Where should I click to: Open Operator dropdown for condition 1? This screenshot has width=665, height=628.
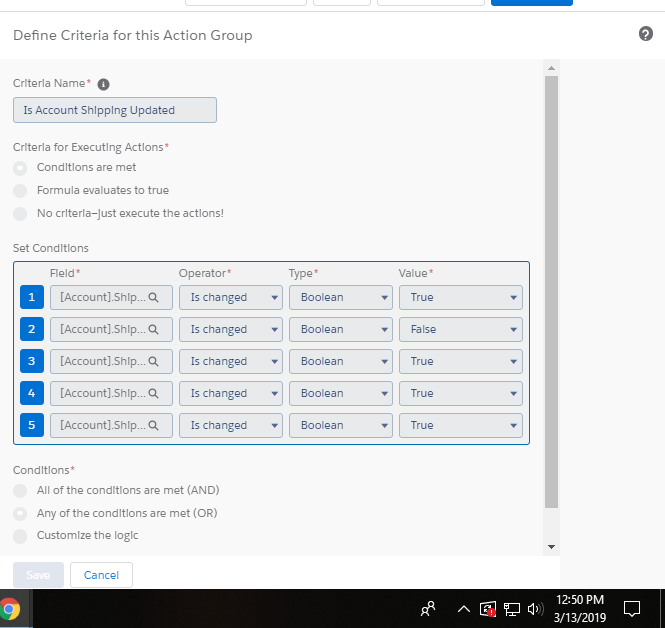pyautogui.click(x=231, y=297)
